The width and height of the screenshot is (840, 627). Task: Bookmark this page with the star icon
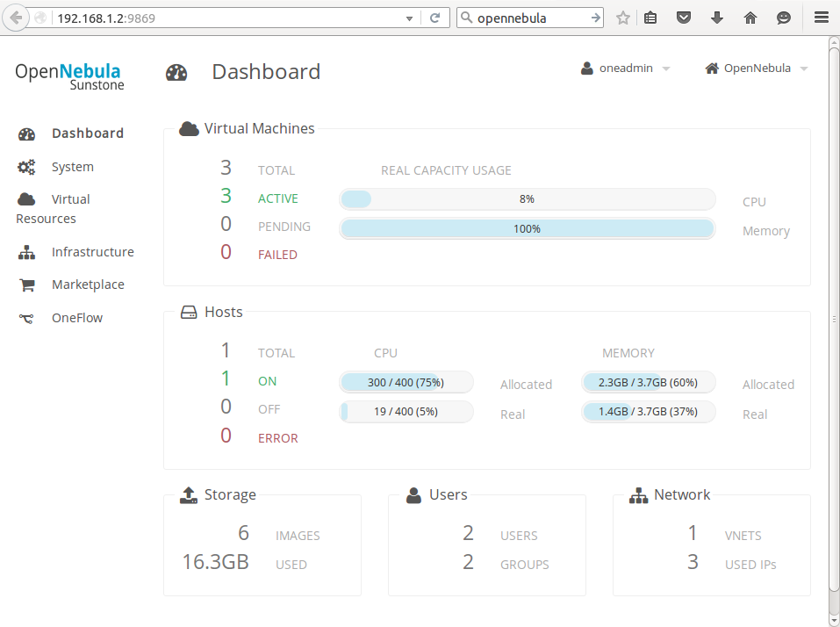(623, 18)
